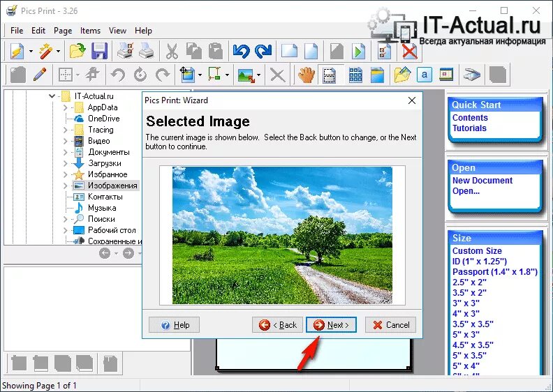The image size is (553, 392).
Task: Close the Pics Print Wizard dialog
Action: (411, 100)
